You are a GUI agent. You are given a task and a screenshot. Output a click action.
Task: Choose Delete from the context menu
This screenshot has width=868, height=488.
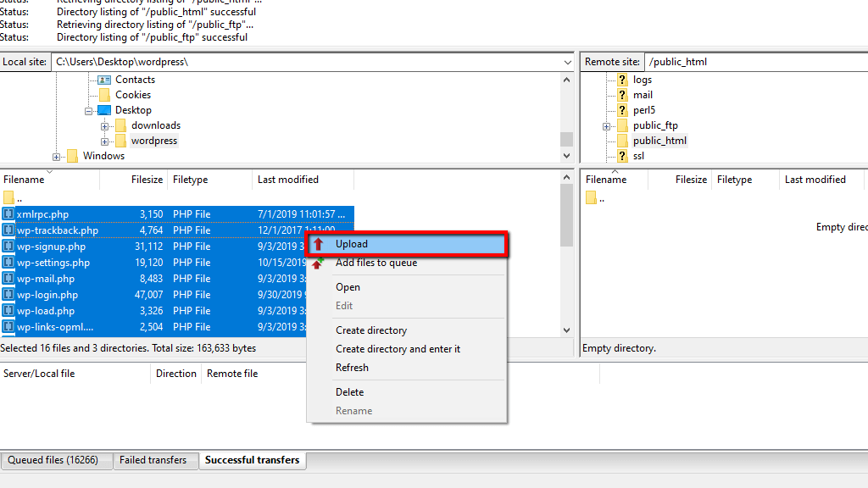pyautogui.click(x=407, y=392)
